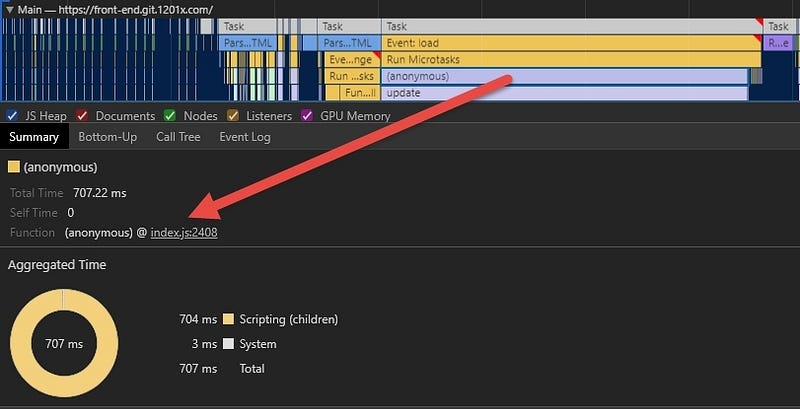The height and width of the screenshot is (409, 800).
Task: Toggle the JS Heap checkbox
Action: tap(12, 116)
